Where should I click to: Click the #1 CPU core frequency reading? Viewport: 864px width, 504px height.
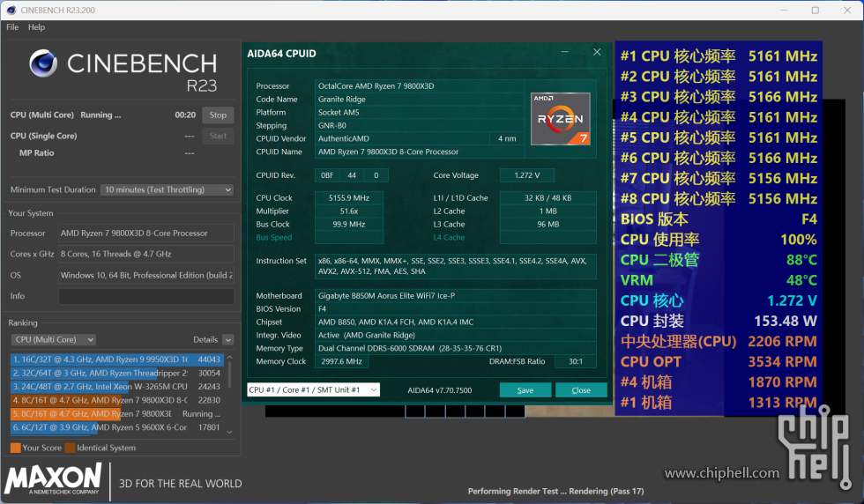pos(719,56)
